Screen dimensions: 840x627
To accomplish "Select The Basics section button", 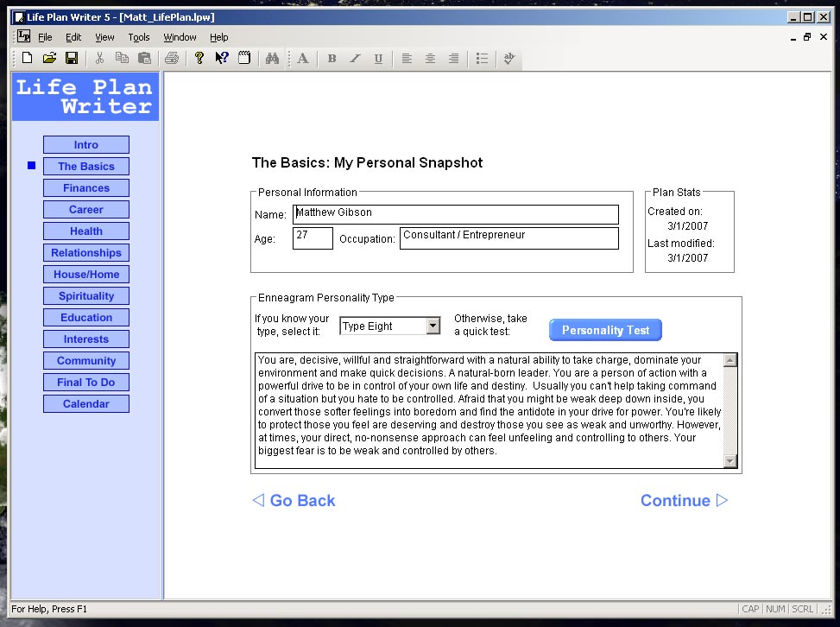I will coord(86,166).
